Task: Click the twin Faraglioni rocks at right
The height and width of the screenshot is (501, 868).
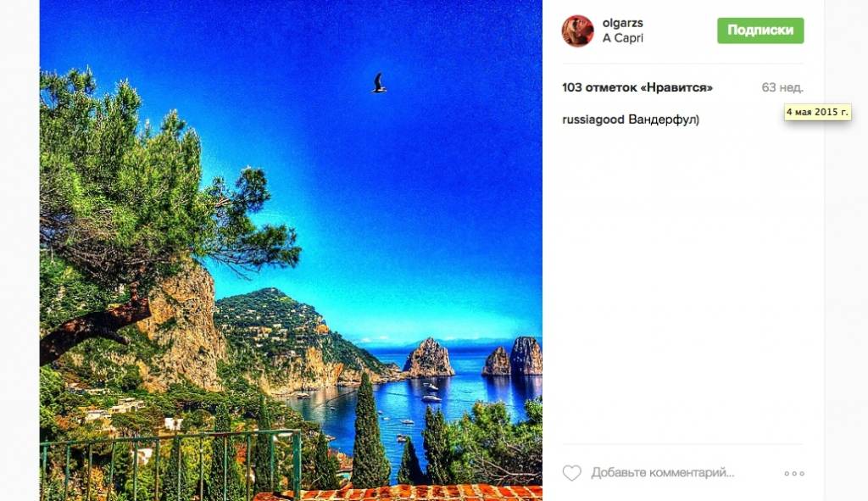Action: [512, 357]
